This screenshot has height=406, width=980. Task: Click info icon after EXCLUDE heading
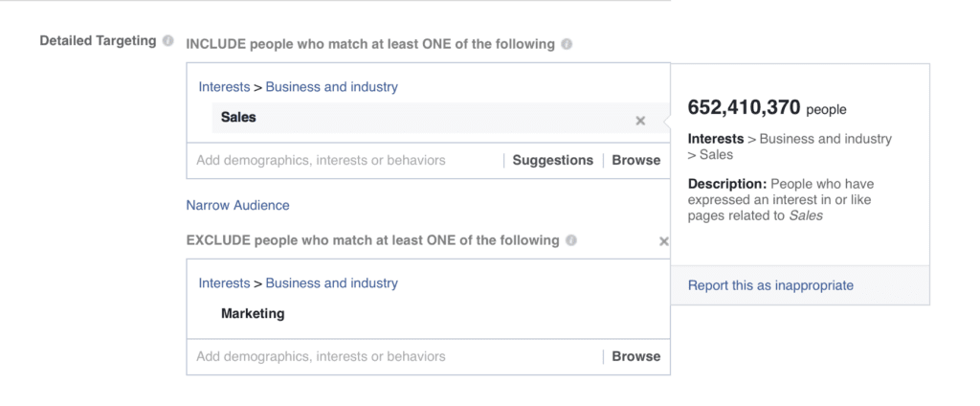(571, 240)
